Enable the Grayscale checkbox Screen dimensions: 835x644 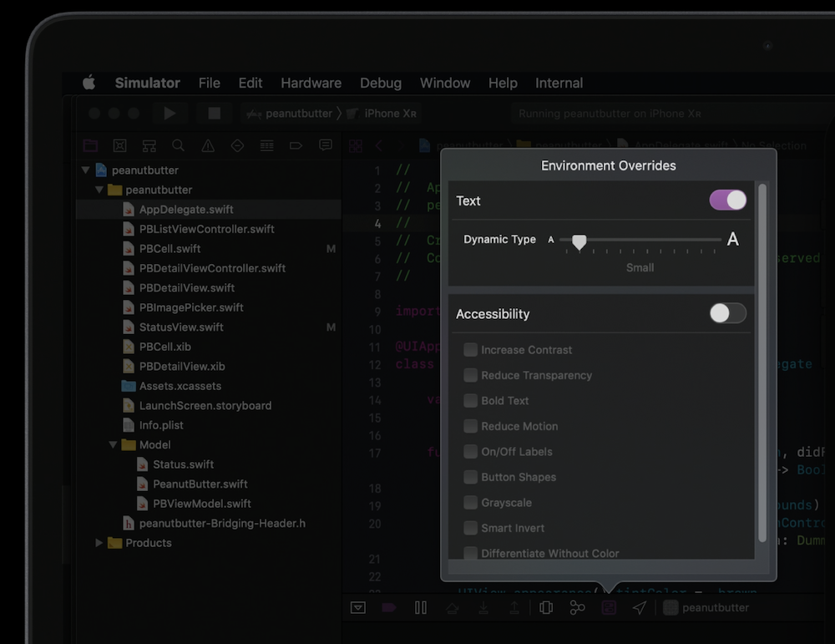pyautogui.click(x=470, y=502)
